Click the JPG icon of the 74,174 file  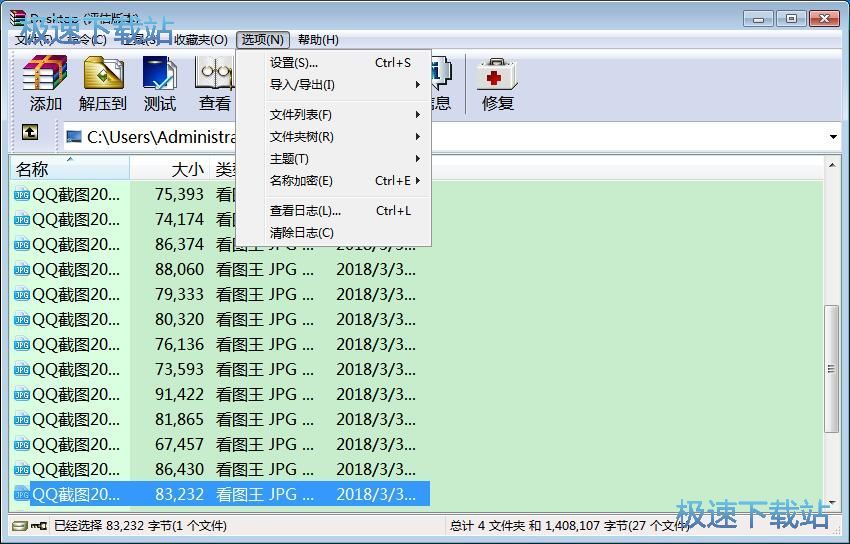[x=22, y=219]
